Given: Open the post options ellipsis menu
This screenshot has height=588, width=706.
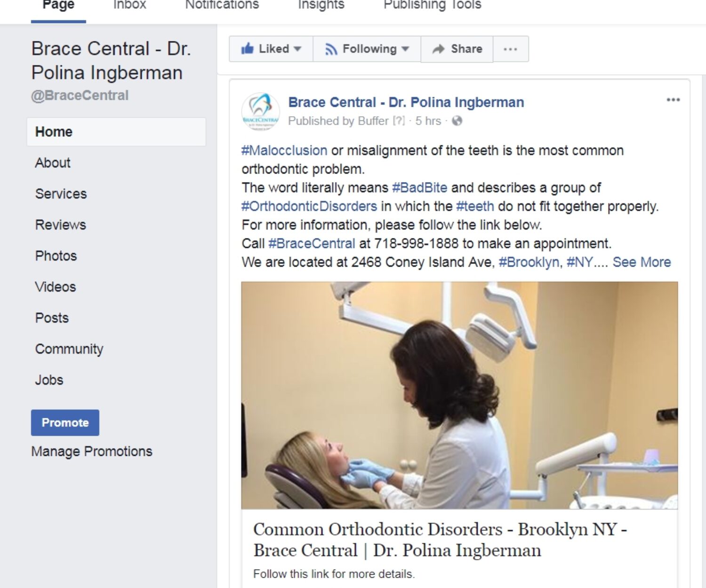Looking at the screenshot, I should 673,100.
